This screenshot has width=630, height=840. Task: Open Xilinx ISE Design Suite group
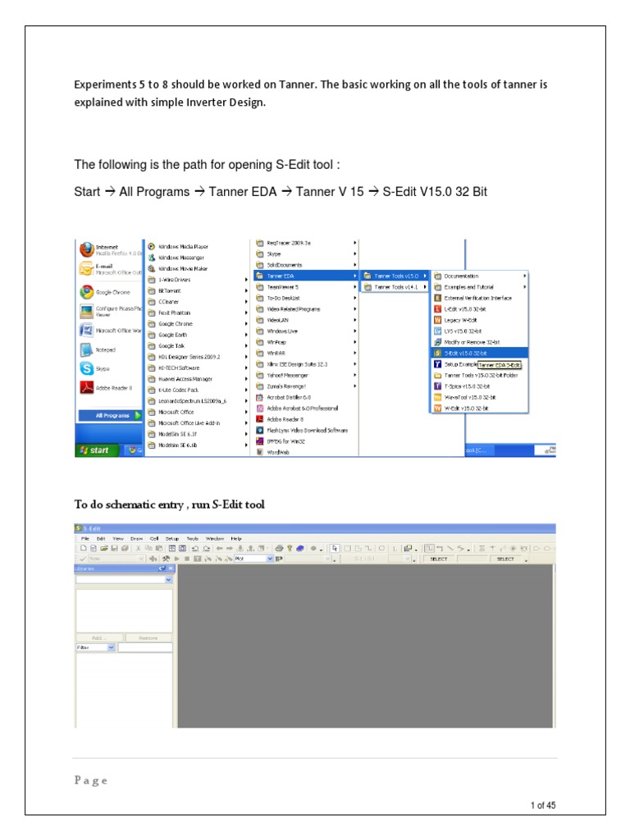coord(305,364)
